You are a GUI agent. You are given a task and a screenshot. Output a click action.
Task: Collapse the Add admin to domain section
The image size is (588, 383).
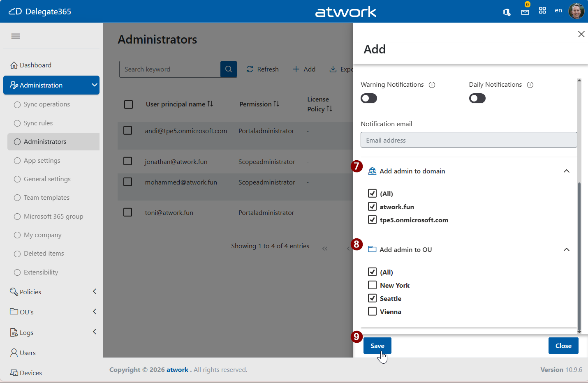566,171
